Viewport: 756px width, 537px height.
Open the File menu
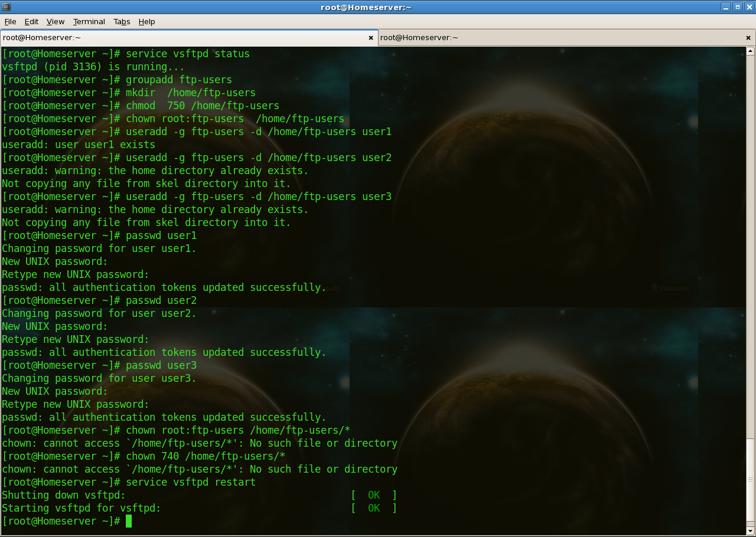(x=10, y=22)
